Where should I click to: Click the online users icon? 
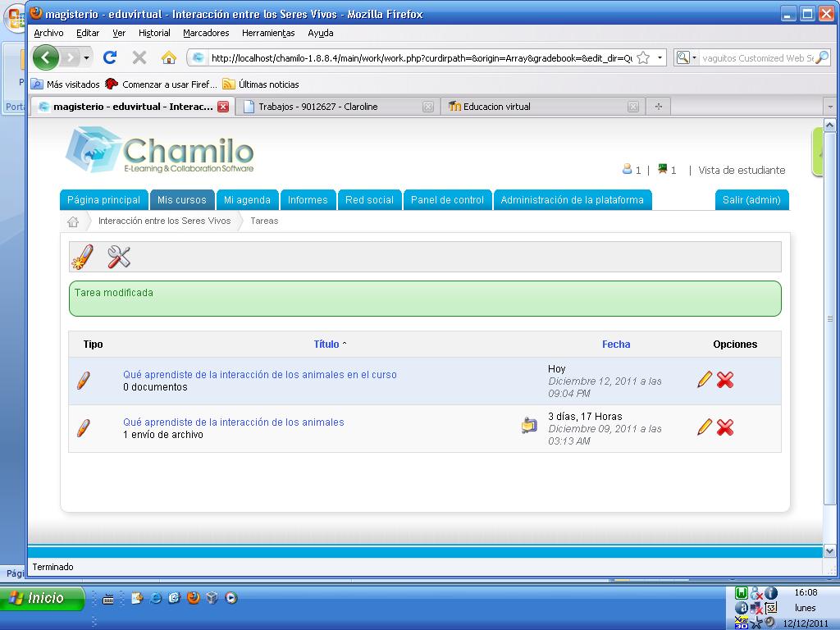(x=628, y=169)
